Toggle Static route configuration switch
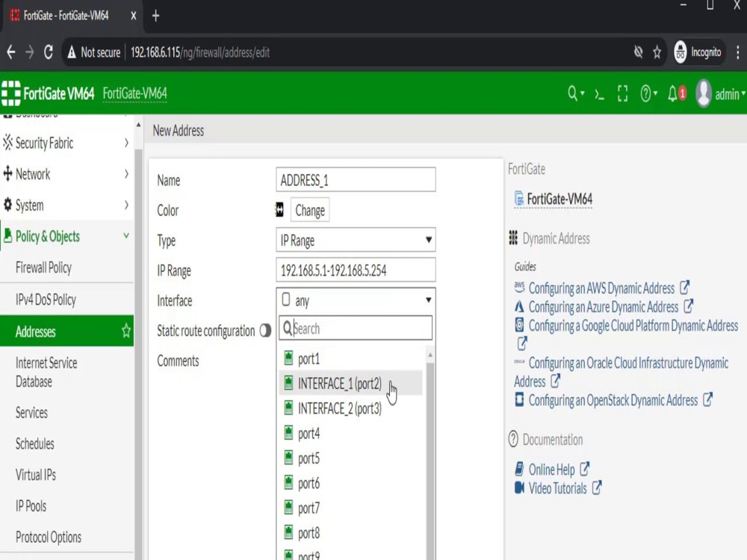The width and height of the screenshot is (747, 560). click(265, 330)
